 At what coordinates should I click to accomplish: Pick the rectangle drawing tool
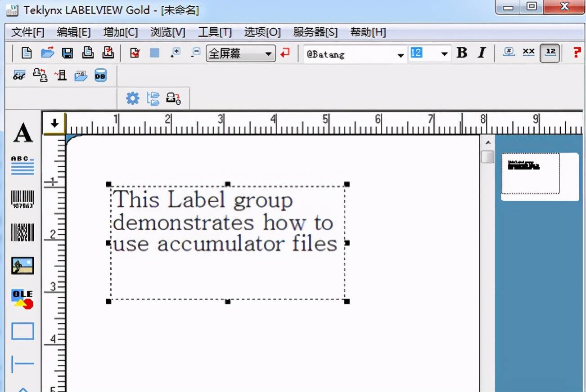[23, 331]
